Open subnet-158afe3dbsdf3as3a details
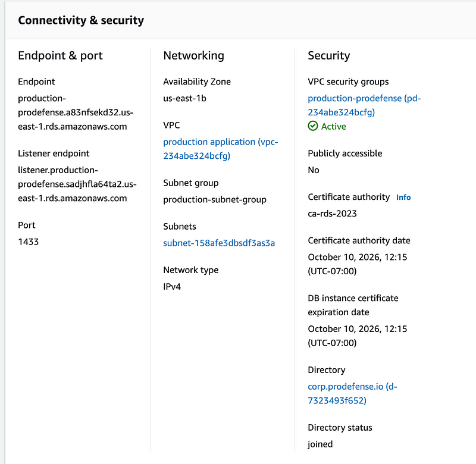476x464 pixels. pos(219,243)
